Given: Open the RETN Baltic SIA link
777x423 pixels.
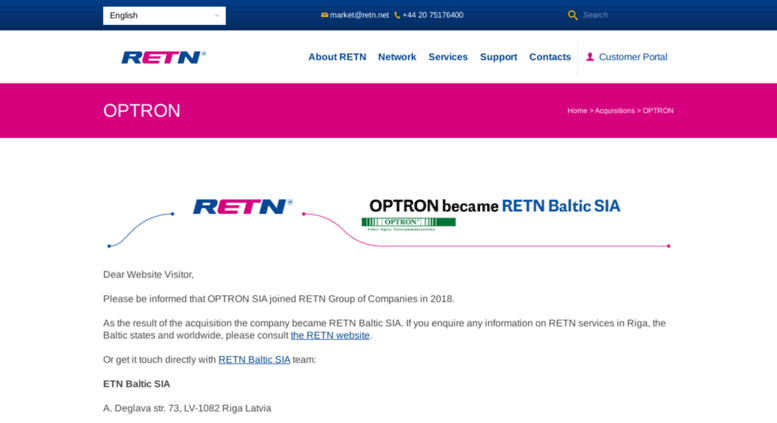Looking at the screenshot, I should click(254, 360).
